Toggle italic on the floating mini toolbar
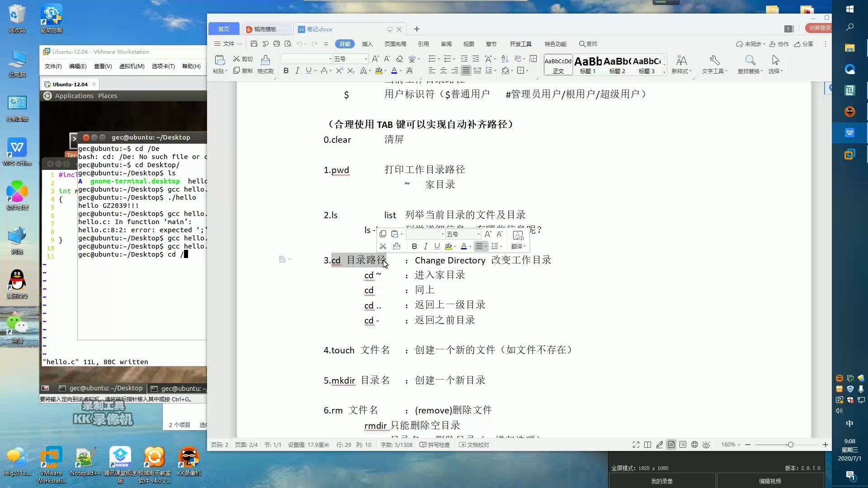Screen dimensions: 868x488 point(425,246)
